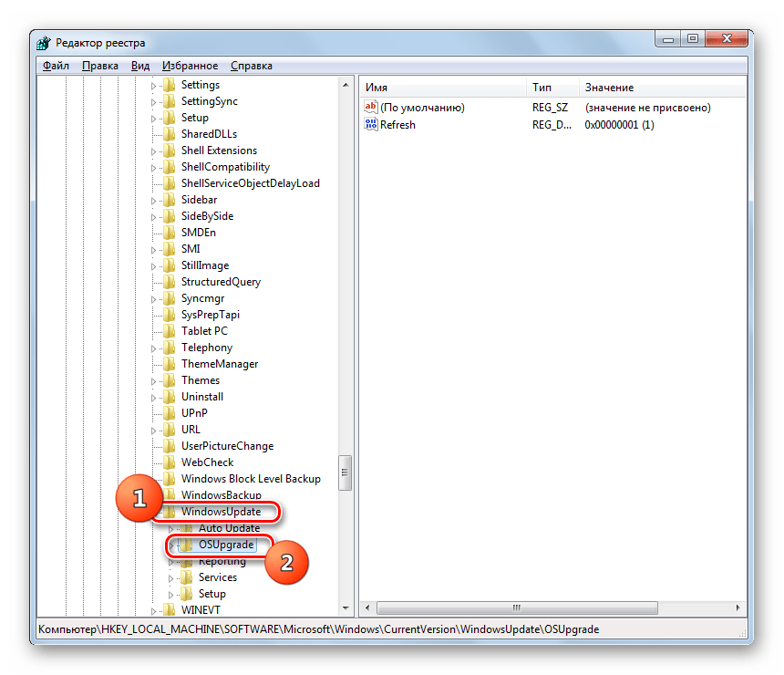The image size is (784, 675).
Task: Select the ShellServiceObjectDelayLoad key
Action: click(x=250, y=183)
